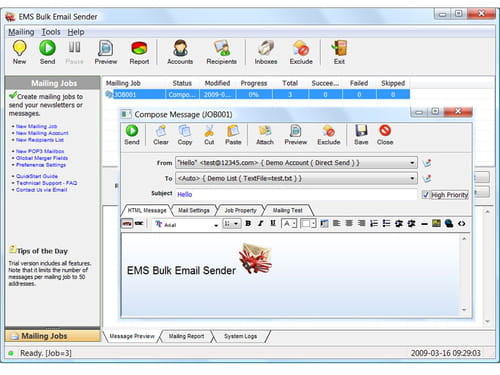This screenshot has width=500, height=375.
Task: Expand the From account dropdown
Action: (x=412, y=163)
